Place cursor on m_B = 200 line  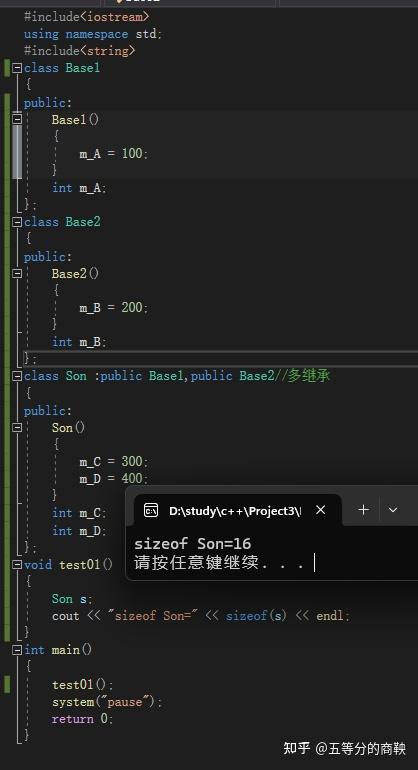pyautogui.click(x=113, y=308)
